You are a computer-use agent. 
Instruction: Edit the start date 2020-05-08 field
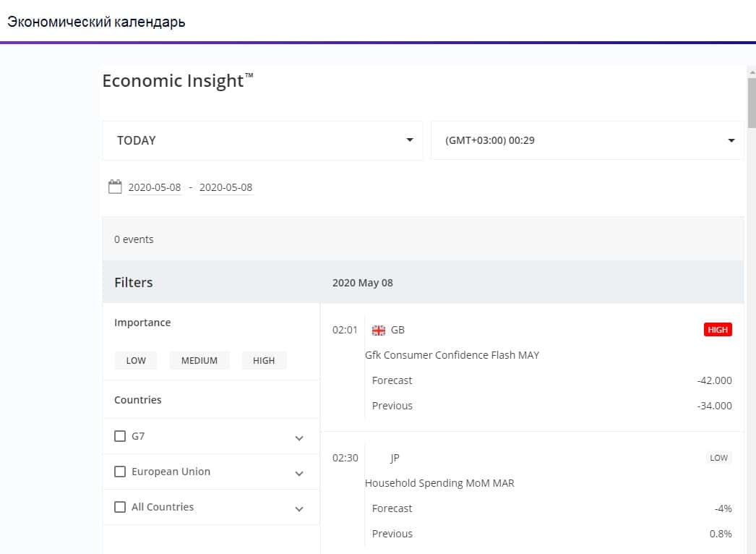(155, 187)
